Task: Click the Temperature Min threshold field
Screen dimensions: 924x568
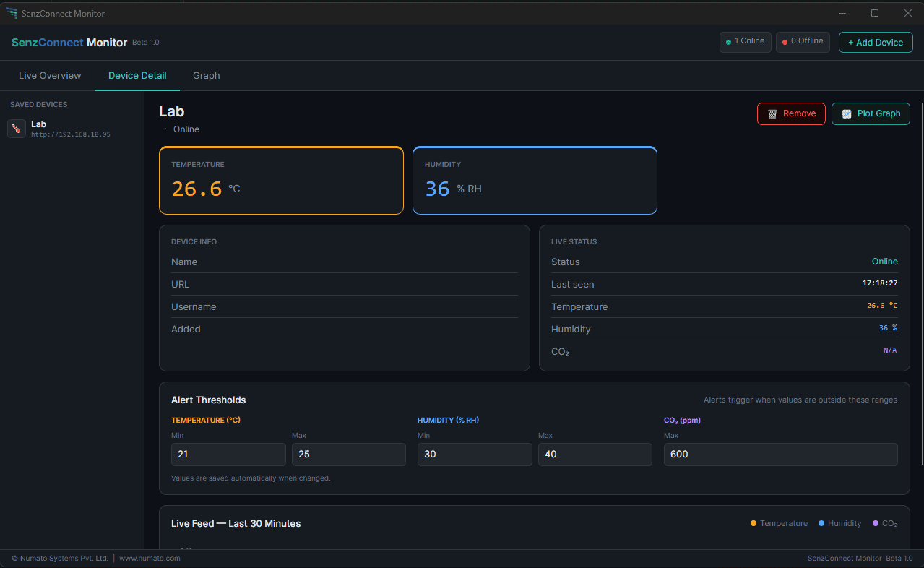Action: [228, 455]
